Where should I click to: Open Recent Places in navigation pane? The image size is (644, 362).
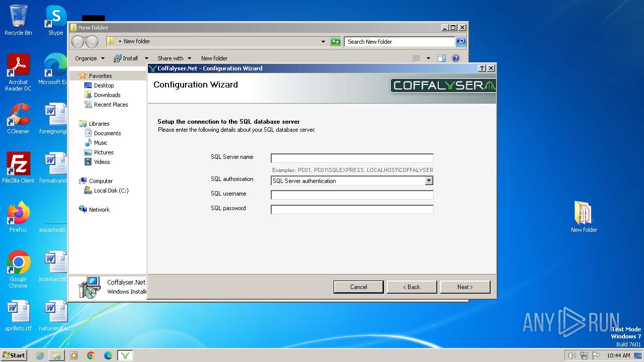[x=111, y=105]
